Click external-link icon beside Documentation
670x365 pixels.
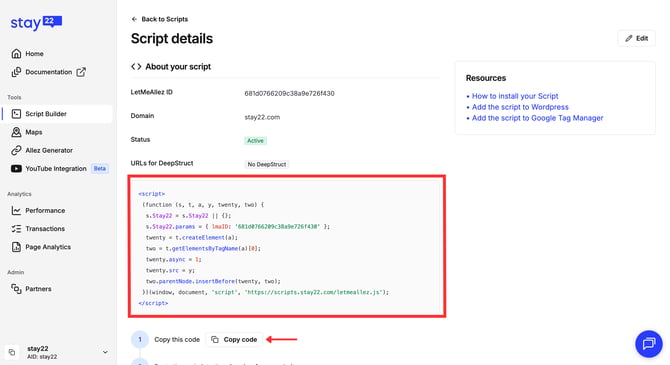point(81,72)
